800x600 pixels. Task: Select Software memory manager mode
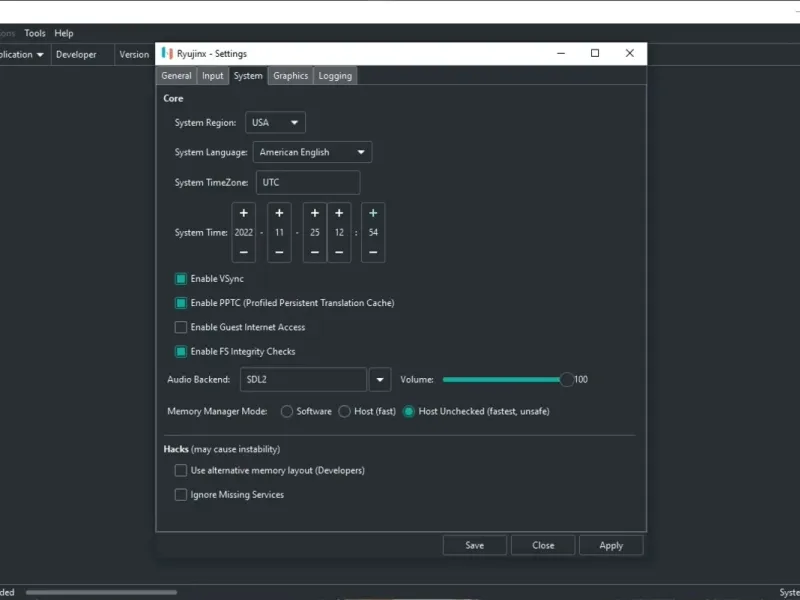[287, 411]
